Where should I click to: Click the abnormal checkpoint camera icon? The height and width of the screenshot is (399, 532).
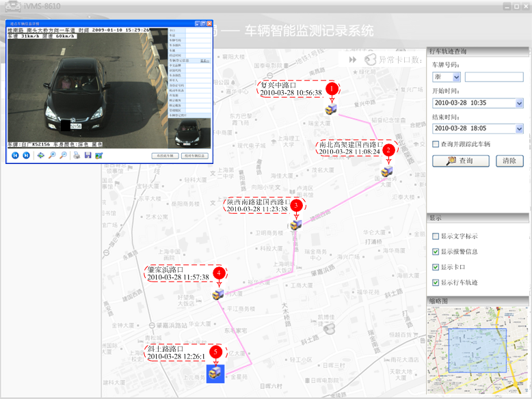pyautogui.click(x=370, y=59)
